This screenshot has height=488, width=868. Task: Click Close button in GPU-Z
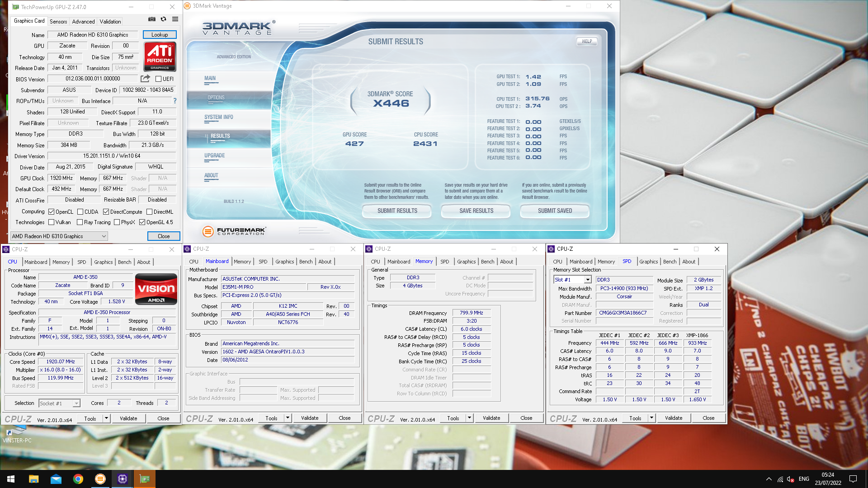pyautogui.click(x=164, y=236)
